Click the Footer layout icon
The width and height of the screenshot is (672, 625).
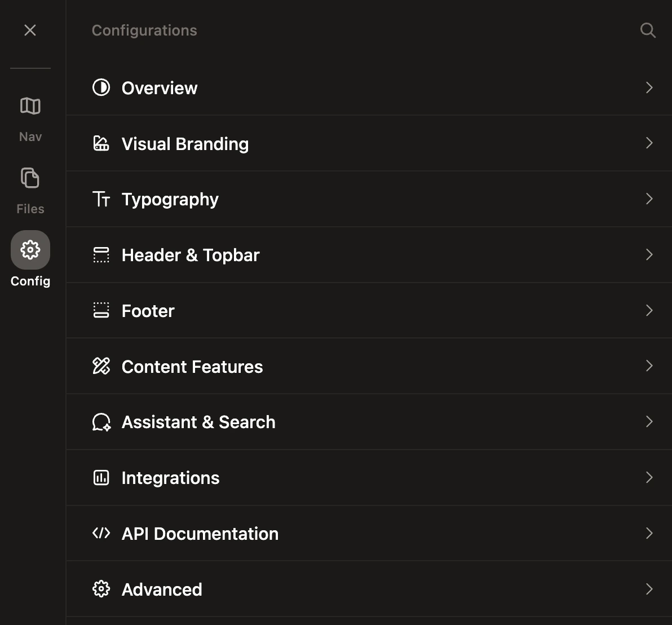[101, 310]
